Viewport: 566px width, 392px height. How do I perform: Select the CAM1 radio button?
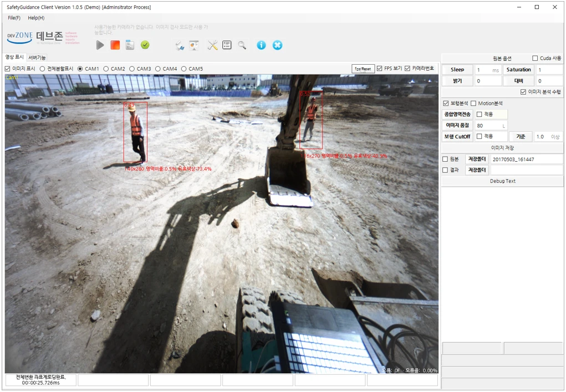click(x=80, y=69)
